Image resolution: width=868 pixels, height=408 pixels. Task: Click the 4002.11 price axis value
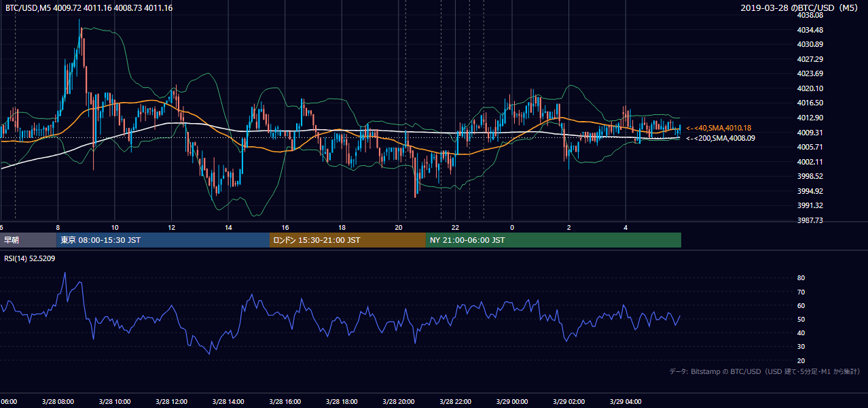click(x=810, y=162)
